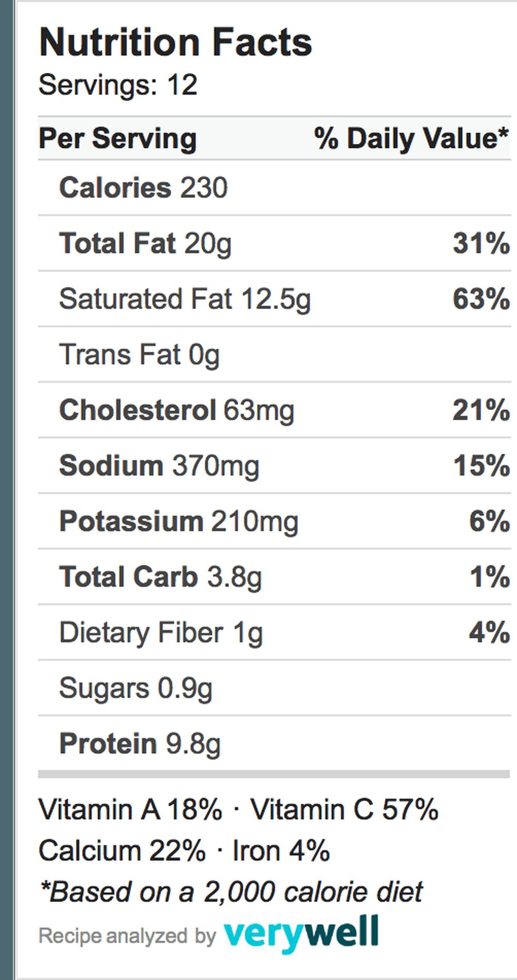This screenshot has height=980, width=517.
Task: Select the Calories 230 row
Action: 143,188
